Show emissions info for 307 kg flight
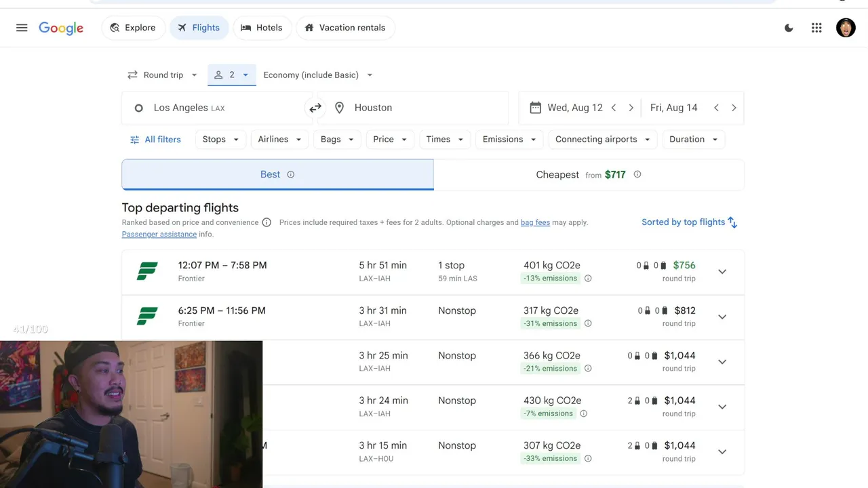This screenshot has width=868, height=488. point(588,459)
